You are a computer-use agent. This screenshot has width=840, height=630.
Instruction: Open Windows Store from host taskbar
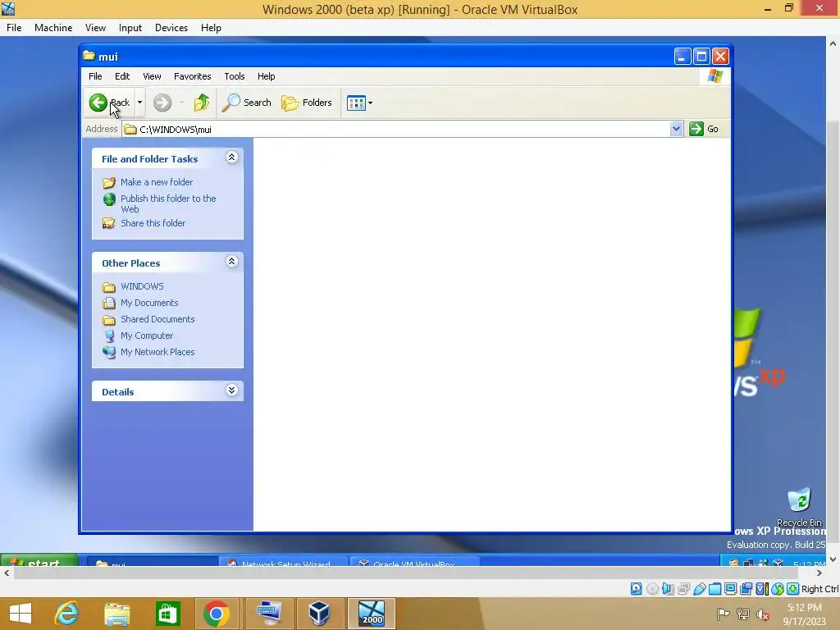tap(167, 614)
